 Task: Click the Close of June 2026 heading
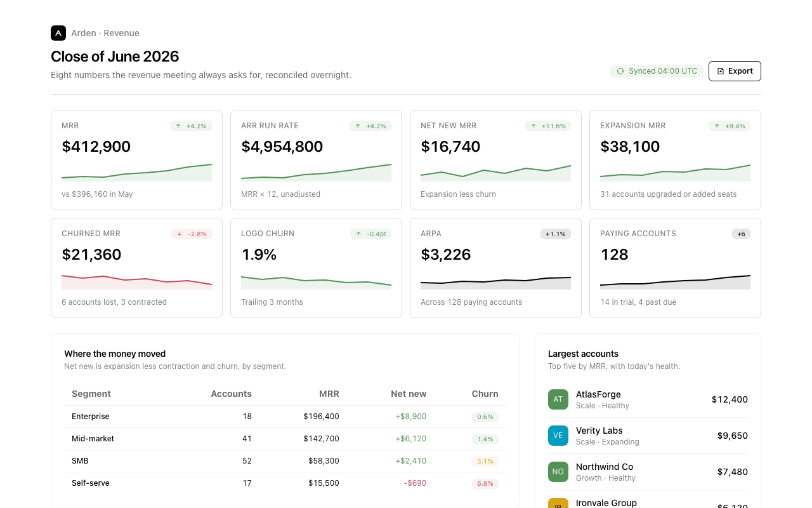[115, 57]
